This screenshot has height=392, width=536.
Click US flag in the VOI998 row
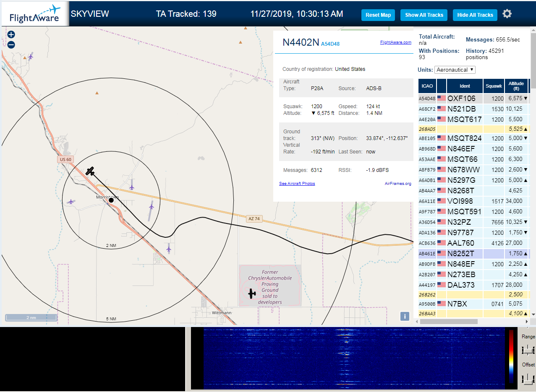click(442, 201)
